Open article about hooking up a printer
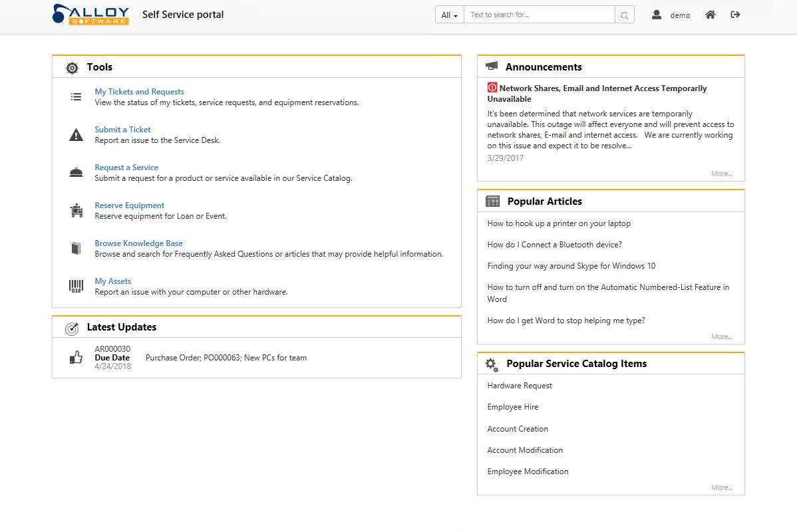The width and height of the screenshot is (797, 532). 559,223
